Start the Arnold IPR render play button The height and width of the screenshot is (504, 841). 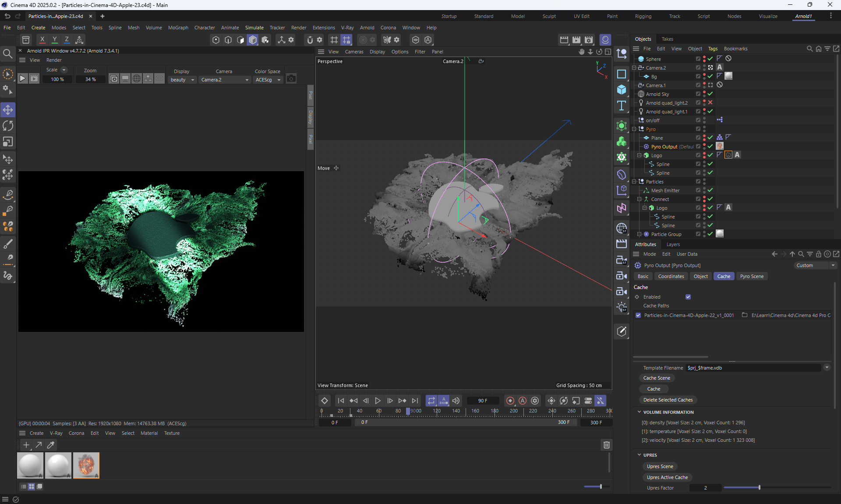coord(23,79)
